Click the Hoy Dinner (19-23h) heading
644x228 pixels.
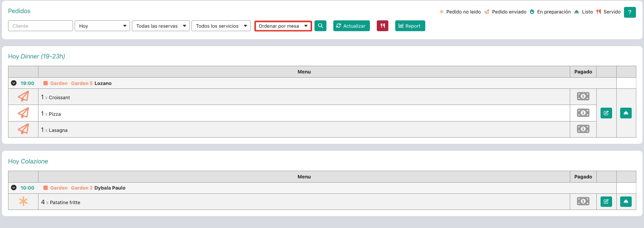click(37, 56)
